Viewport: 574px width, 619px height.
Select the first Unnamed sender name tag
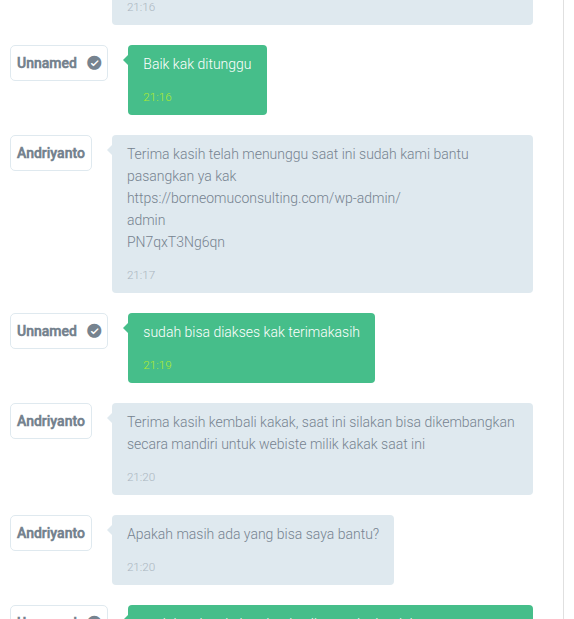(x=59, y=63)
